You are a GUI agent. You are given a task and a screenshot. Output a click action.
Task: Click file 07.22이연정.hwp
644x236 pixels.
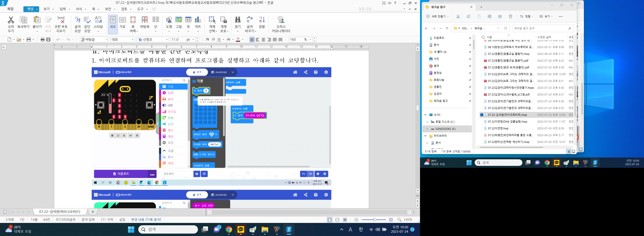(x=498, y=128)
